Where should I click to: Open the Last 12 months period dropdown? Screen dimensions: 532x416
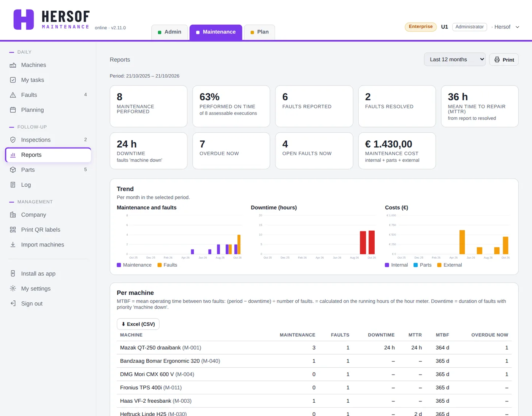pos(455,59)
